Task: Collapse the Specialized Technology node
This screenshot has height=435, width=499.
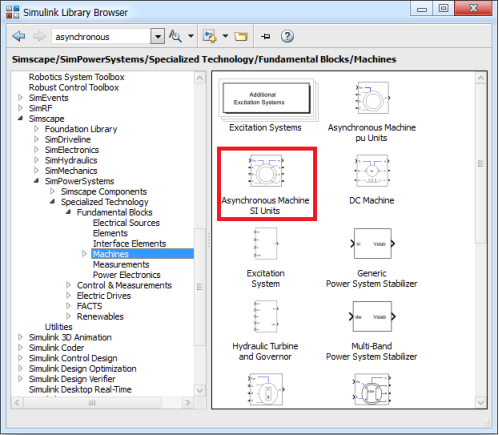Action: (x=53, y=202)
